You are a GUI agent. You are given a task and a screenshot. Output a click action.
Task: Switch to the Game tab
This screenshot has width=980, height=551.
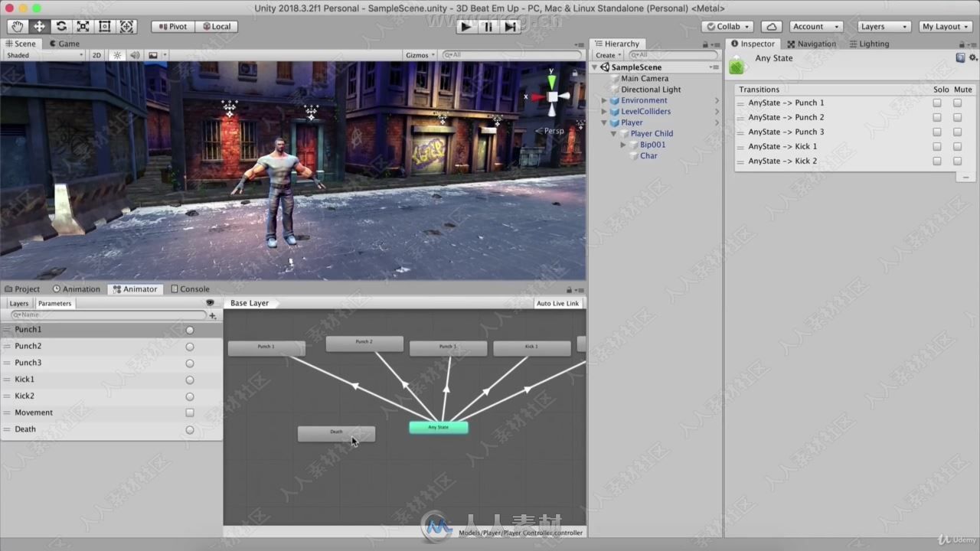[64, 44]
